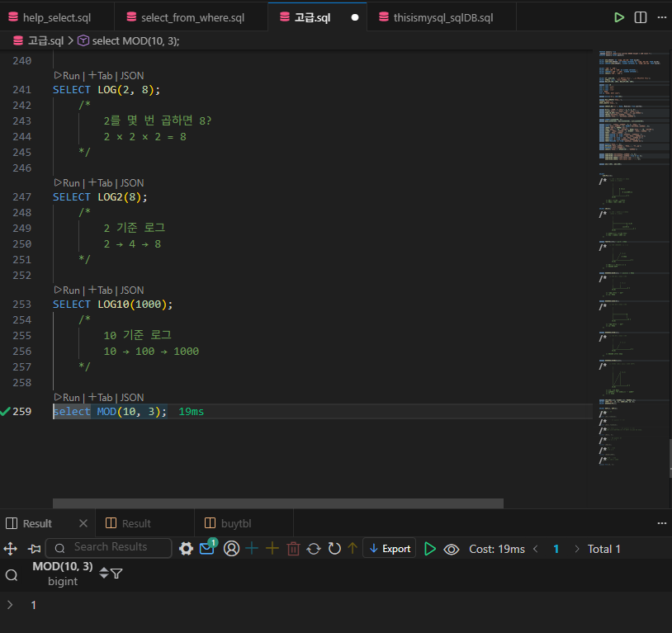Expand the first result row

10,605
